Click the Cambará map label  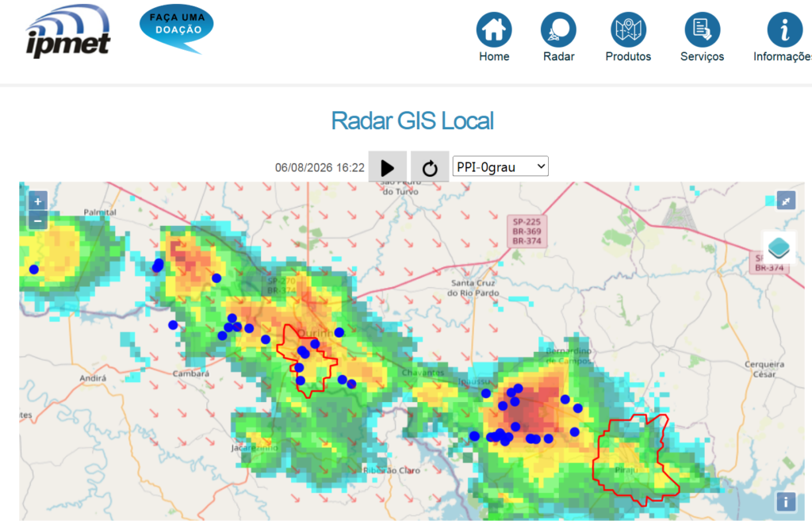190,373
